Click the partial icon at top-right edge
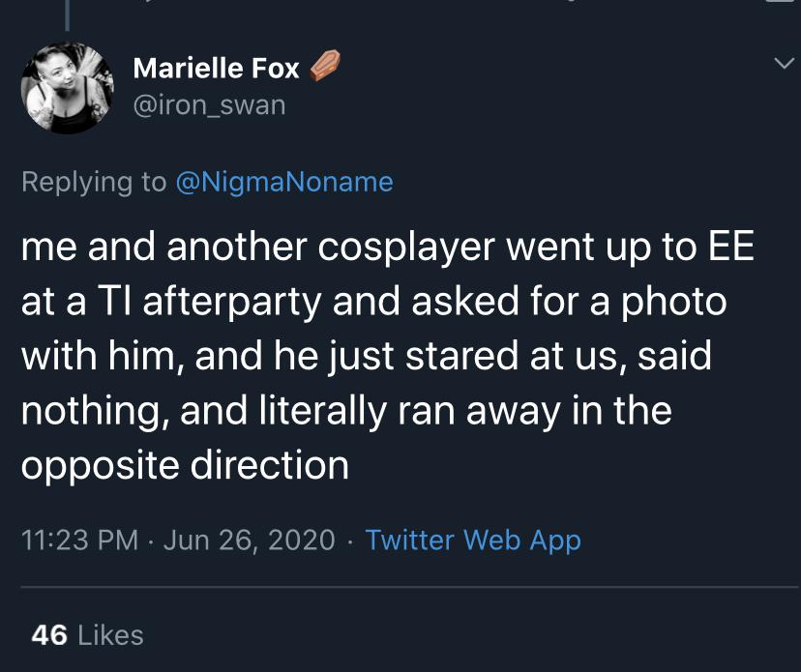This screenshot has width=801, height=672. 781,4
